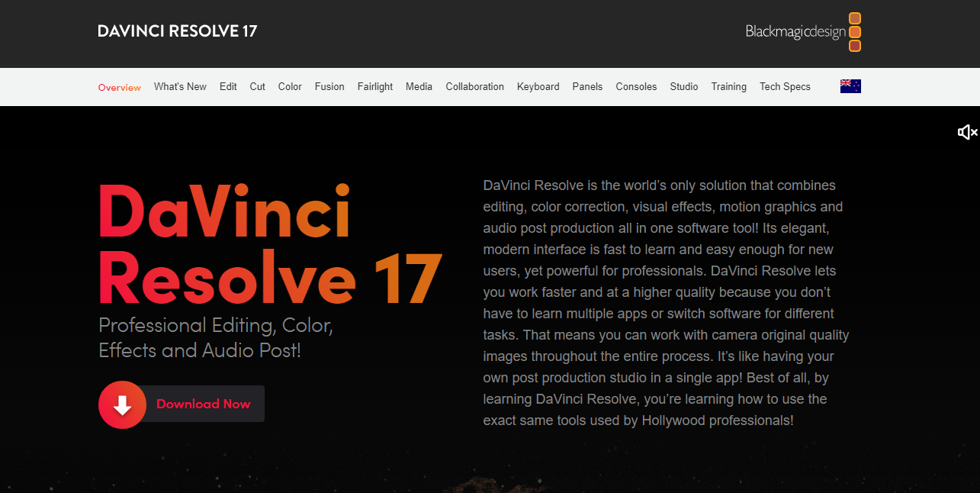Open the Consoles nav link
This screenshot has width=980, height=493.
(636, 87)
